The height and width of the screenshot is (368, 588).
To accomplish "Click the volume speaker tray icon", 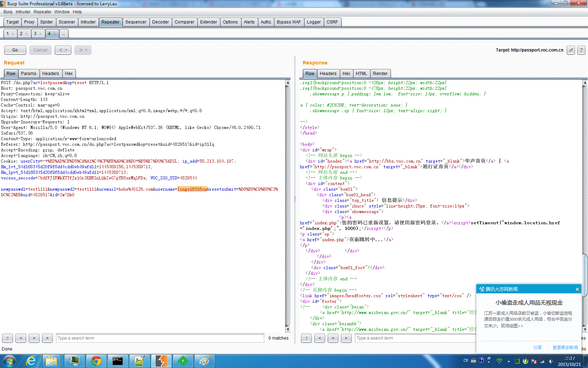I will click(551, 361).
